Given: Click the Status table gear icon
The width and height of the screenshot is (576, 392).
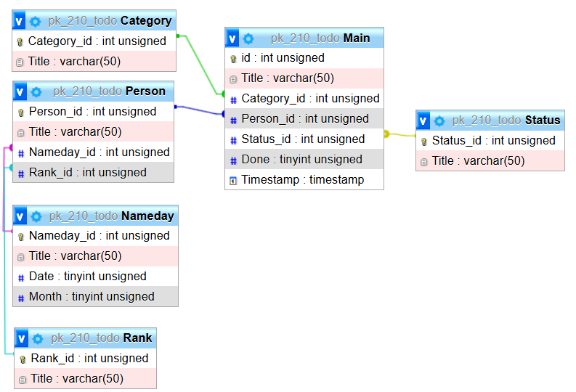Looking at the screenshot, I should click(439, 121).
